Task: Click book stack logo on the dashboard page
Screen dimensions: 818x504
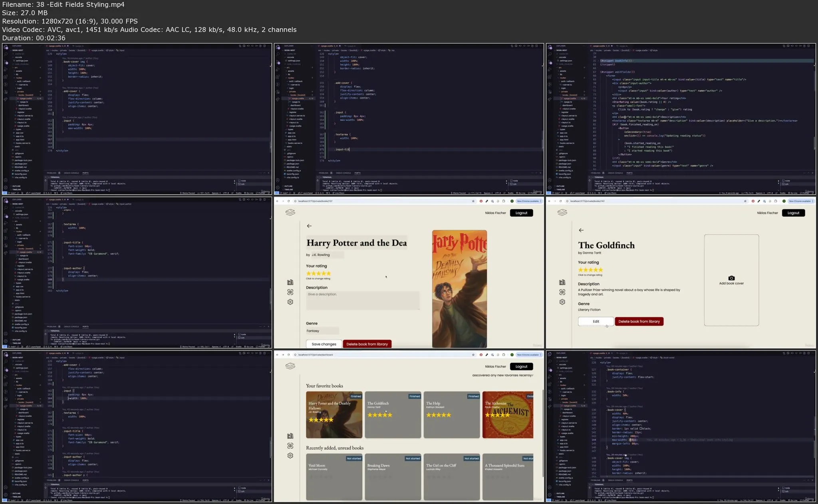Action: pyautogui.click(x=290, y=366)
